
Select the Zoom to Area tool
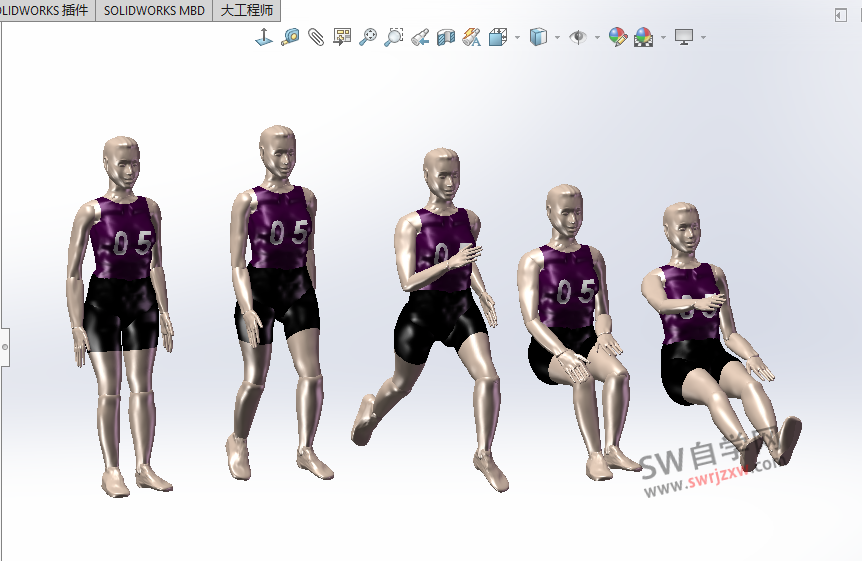394,37
